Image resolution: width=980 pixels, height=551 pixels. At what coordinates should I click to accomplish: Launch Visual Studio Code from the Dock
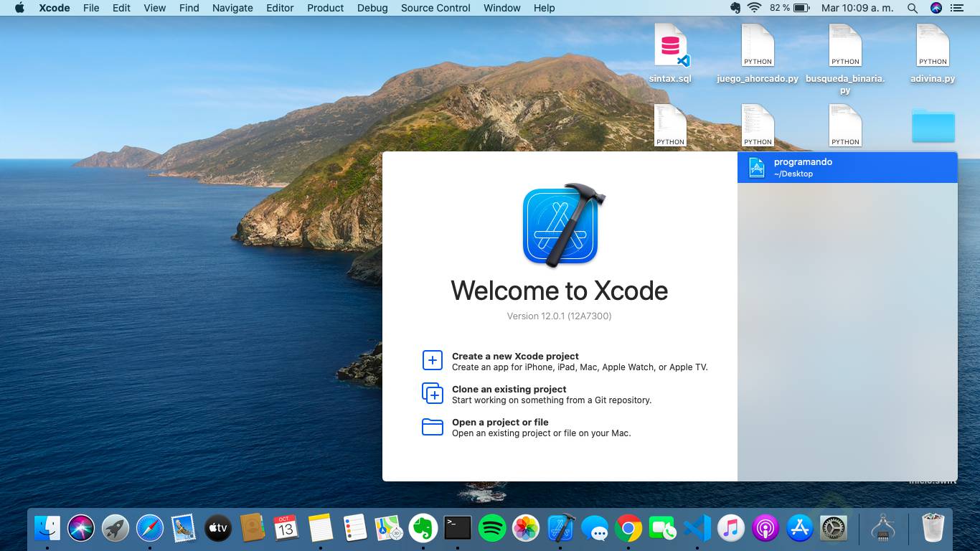point(697,529)
